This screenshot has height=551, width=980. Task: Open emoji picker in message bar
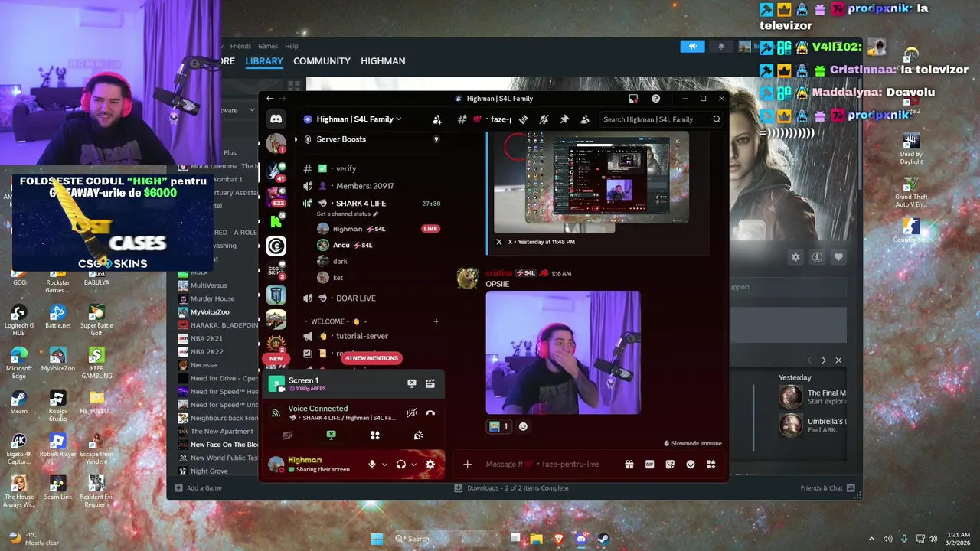tap(691, 465)
